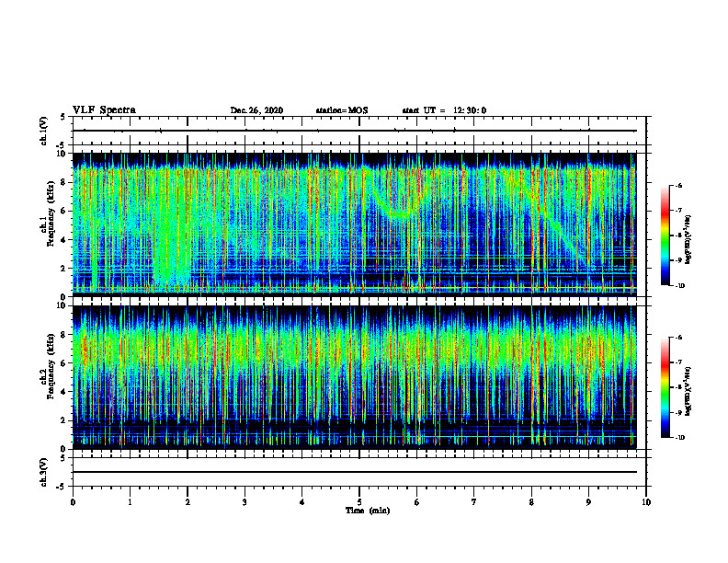Click time axis tick label "1"
The width and height of the screenshot is (728, 563).
[131, 502]
